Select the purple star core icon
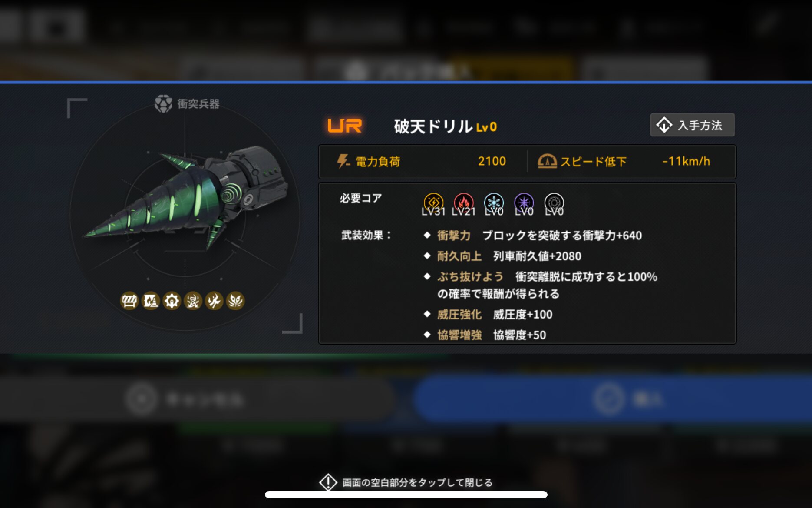The image size is (812, 508). tap(524, 203)
